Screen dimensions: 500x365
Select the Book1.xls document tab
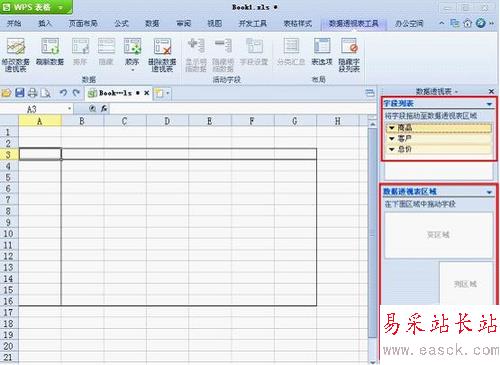(x=115, y=93)
